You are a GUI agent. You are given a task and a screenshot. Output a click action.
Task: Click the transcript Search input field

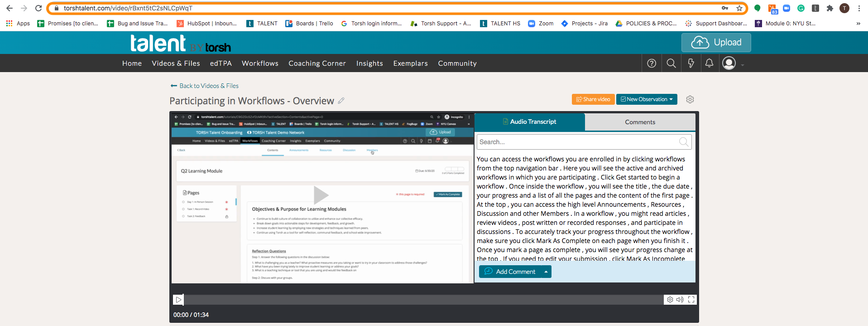577,142
